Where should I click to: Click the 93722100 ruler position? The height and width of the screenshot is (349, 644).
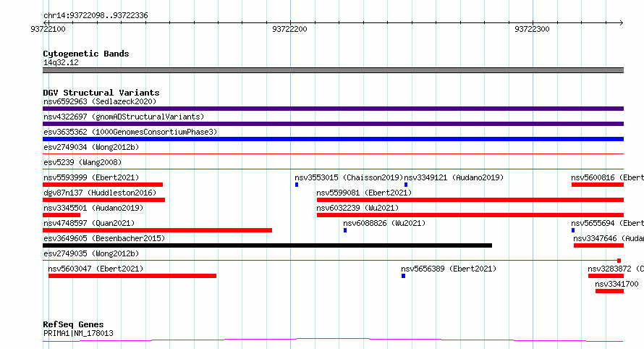click(x=48, y=29)
